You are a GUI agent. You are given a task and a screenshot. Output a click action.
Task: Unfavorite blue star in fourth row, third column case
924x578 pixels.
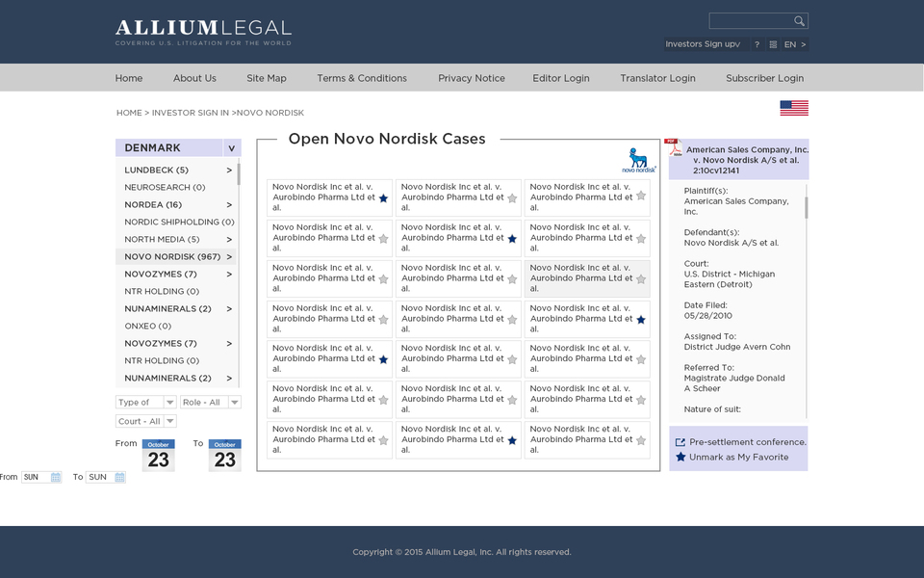[641, 320]
